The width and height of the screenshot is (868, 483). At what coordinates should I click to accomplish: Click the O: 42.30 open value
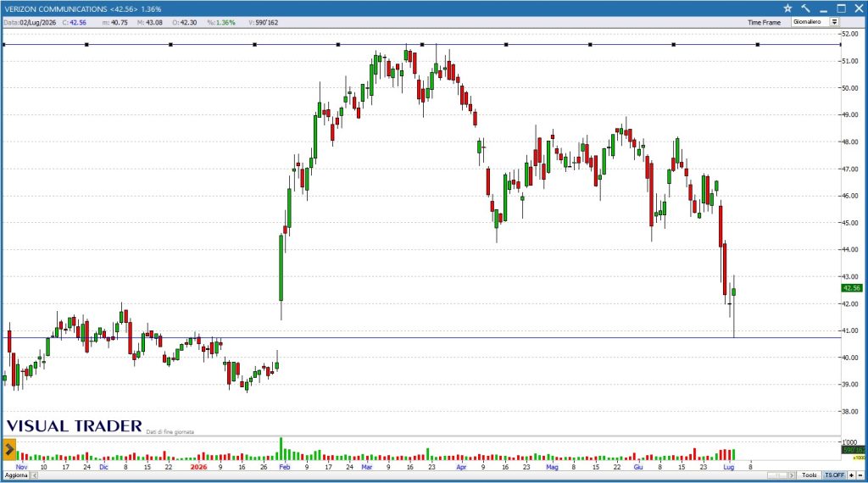pyautogui.click(x=184, y=23)
